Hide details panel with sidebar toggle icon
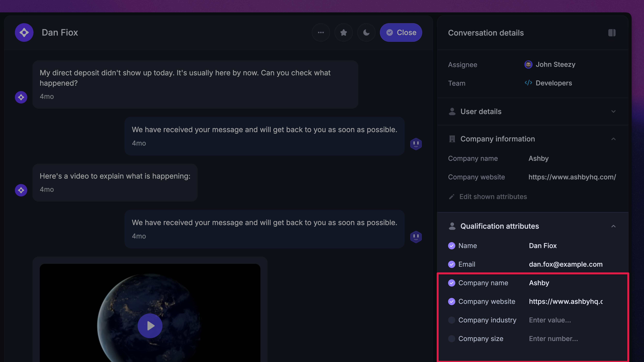This screenshot has height=362, width=644. (x=612, y=33)
